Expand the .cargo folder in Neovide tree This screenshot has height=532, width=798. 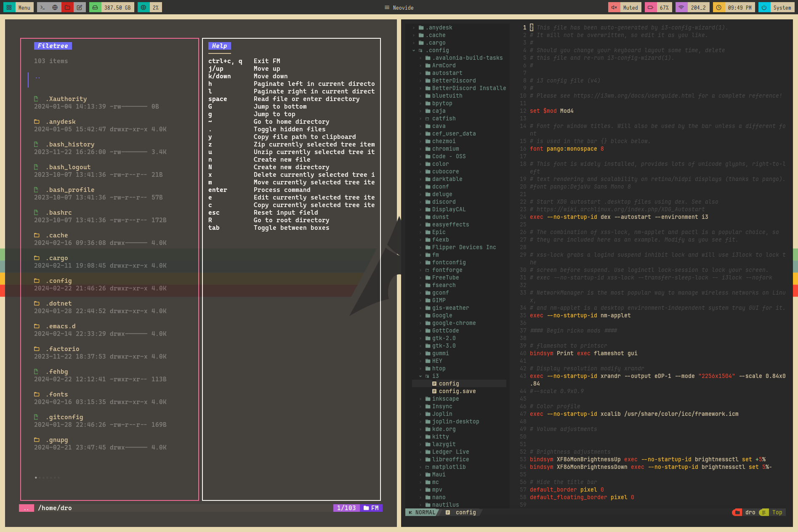(x=414, y=43)
